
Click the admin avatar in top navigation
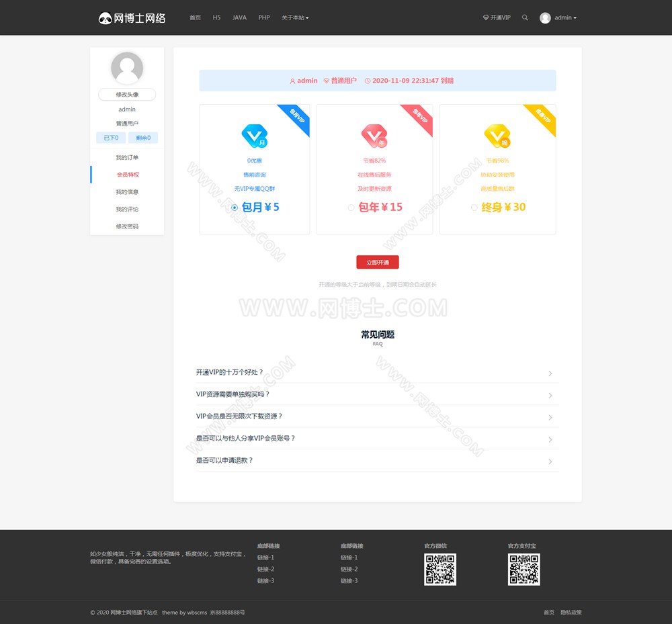tap(545, 17)
